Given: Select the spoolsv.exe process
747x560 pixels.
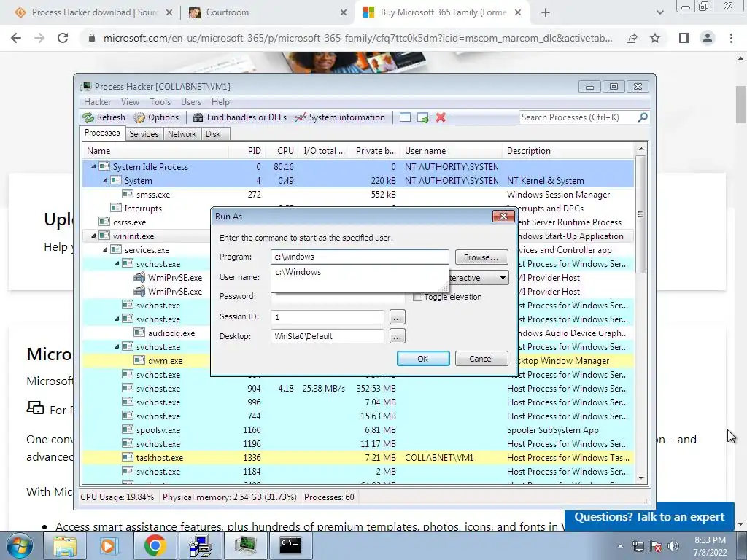Looking at the screenshot, I should 357,430.
